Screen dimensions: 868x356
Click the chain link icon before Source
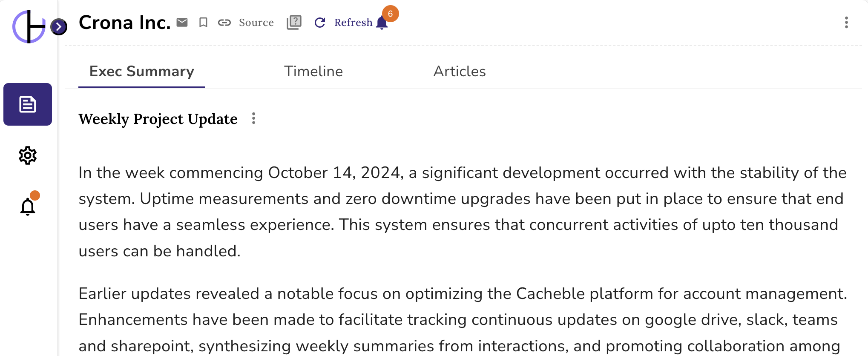(x=224, y=23)
